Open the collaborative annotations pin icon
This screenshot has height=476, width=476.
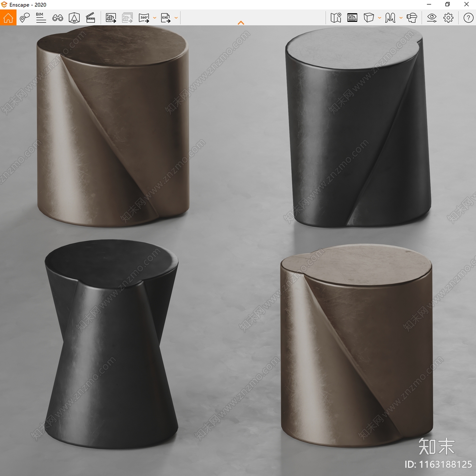(x=25, y=18)
